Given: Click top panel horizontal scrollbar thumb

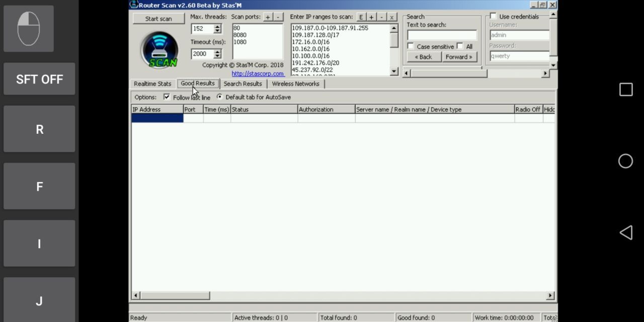Looking at the screenshot, I should click(x=449, y=73).
